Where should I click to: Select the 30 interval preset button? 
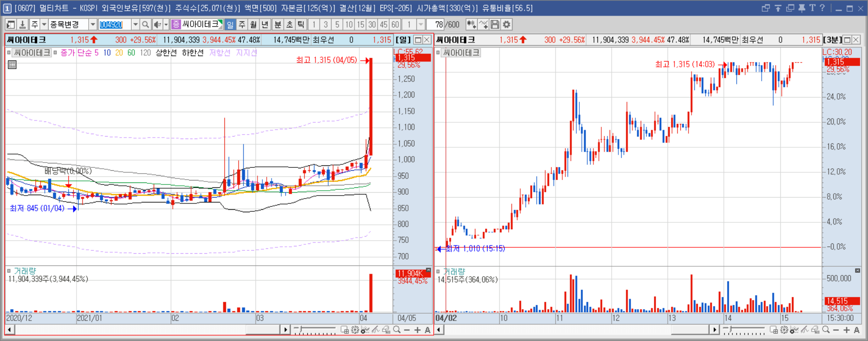pyautogui.click(x=372, y=24)
